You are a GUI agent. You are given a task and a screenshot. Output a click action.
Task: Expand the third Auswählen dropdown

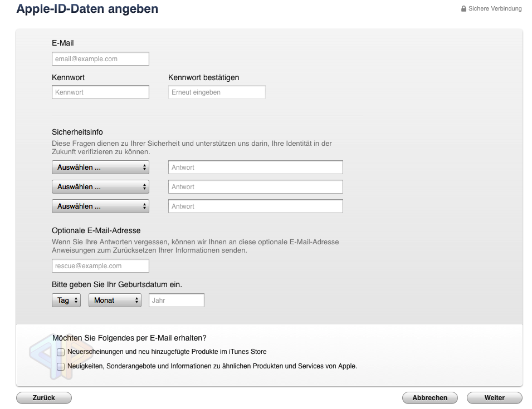(100, 206)
